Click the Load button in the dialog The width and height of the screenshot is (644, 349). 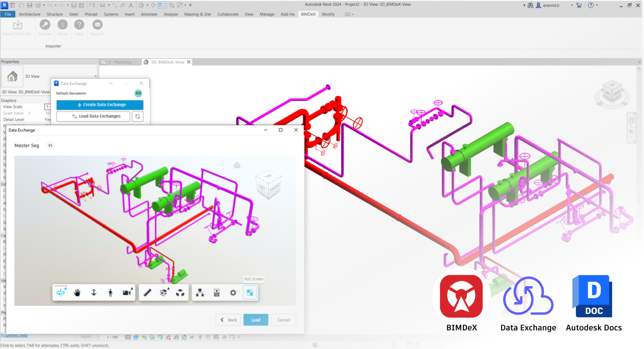(256, 320)
